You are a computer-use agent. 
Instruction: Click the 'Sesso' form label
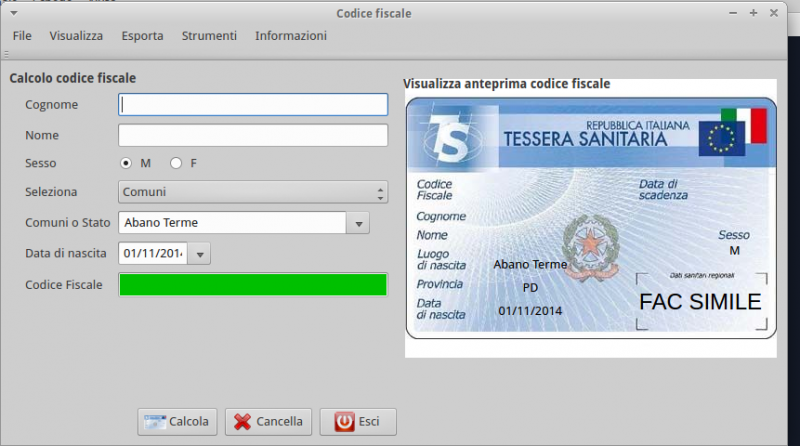tap(40, 163)
